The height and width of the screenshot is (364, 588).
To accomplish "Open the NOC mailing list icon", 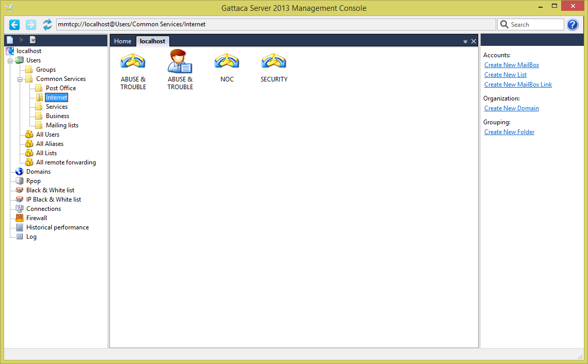I will (x=227, y=62).
